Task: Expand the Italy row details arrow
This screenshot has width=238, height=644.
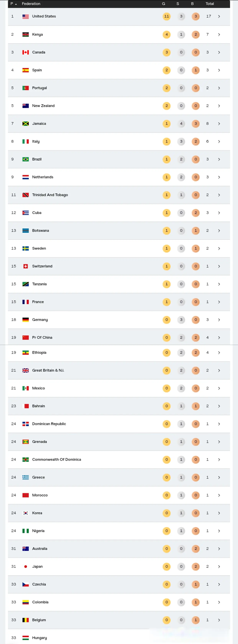Action: tap(219, 141)
